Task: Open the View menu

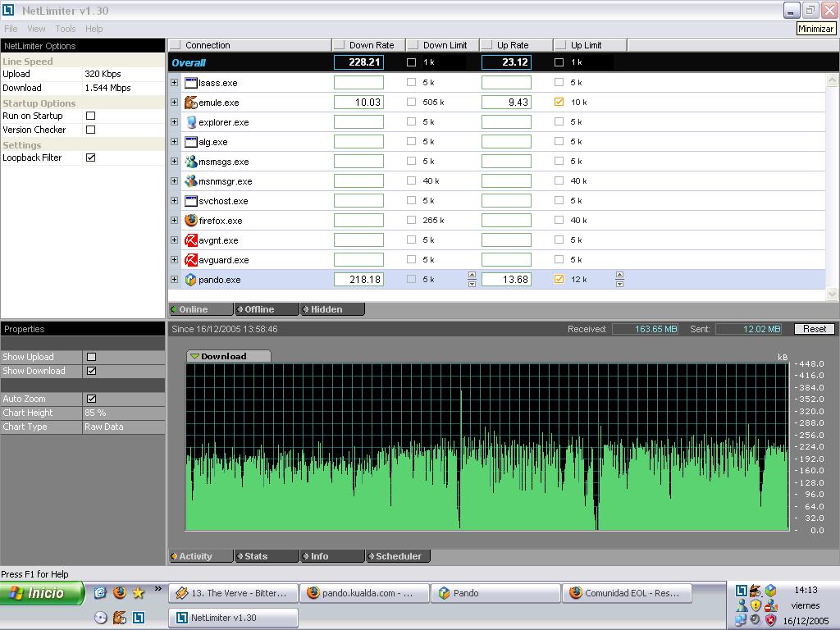Action: click(x=36, y=29)
